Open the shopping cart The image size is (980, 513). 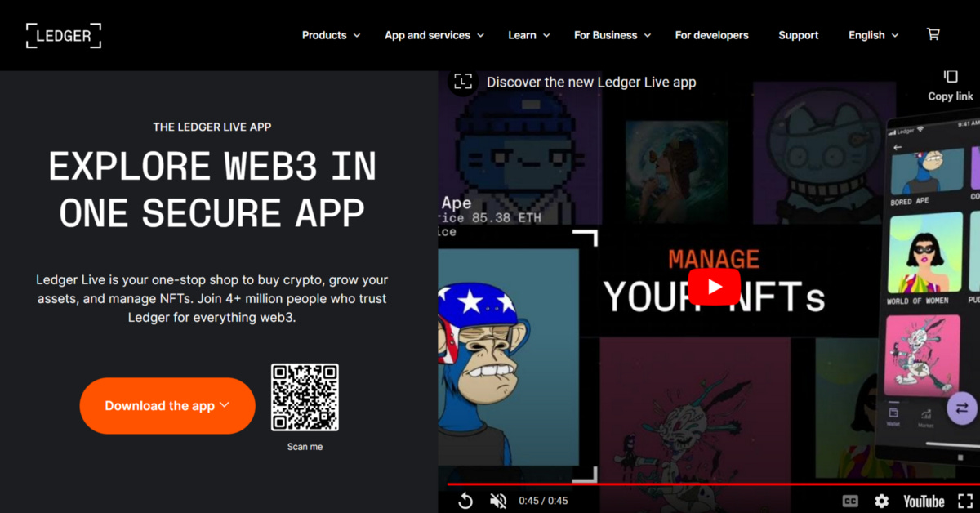(933, 34)
